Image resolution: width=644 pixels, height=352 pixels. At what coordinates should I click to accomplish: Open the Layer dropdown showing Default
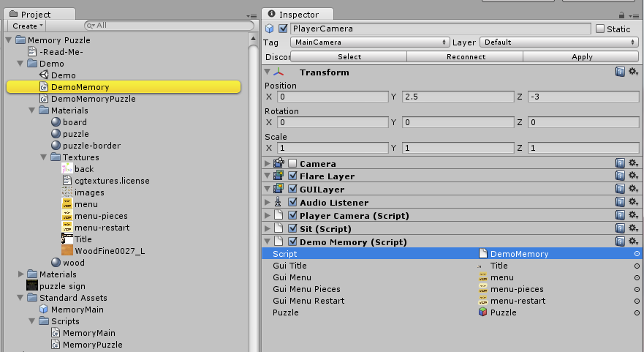point(559,42)
